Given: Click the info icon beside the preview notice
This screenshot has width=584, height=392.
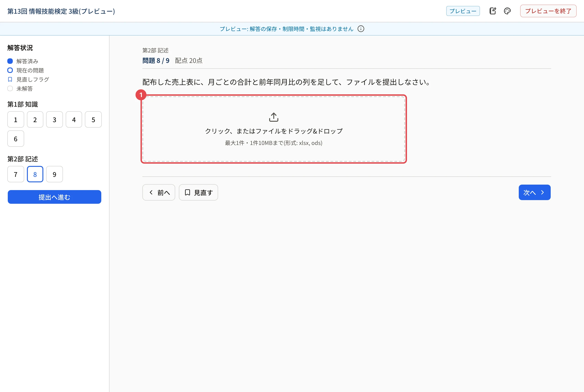Looking at the screenshot, I should (x=361, y=29).
